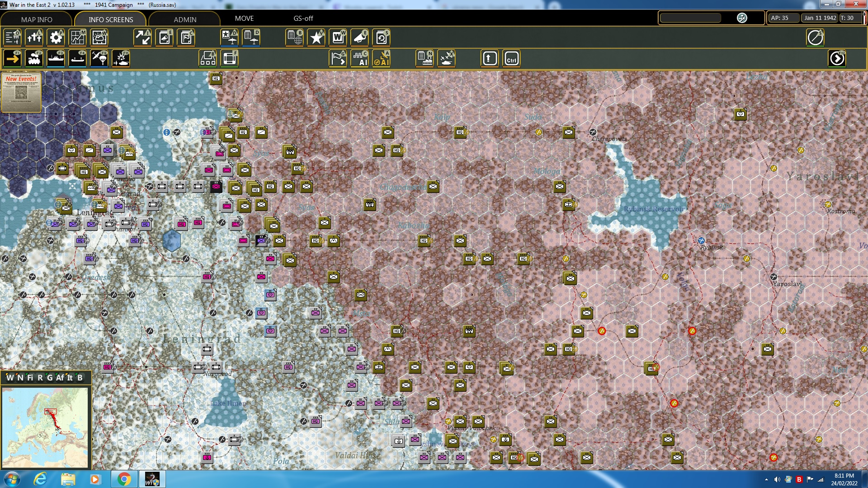The width and height of the screenshot is (868, 488).
Task: Open Google Chrome from taskbar
Action: click(x=124, y=479)
